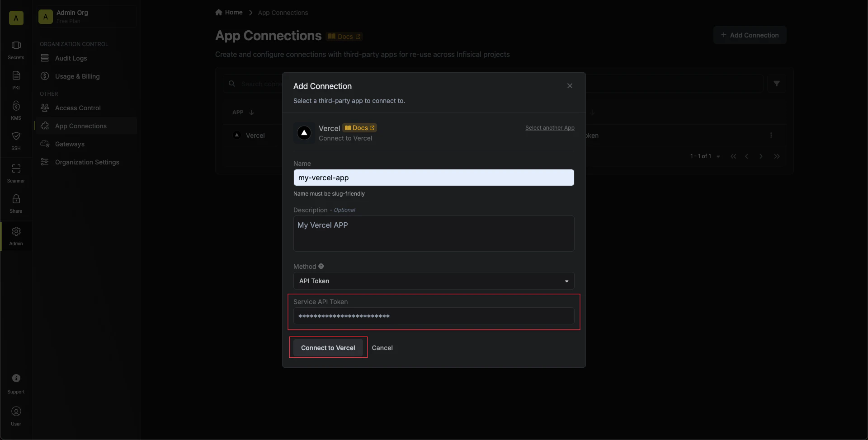The image size is (868, 440).
Task: Go to previous page of results
Action: tap(747, 156)
